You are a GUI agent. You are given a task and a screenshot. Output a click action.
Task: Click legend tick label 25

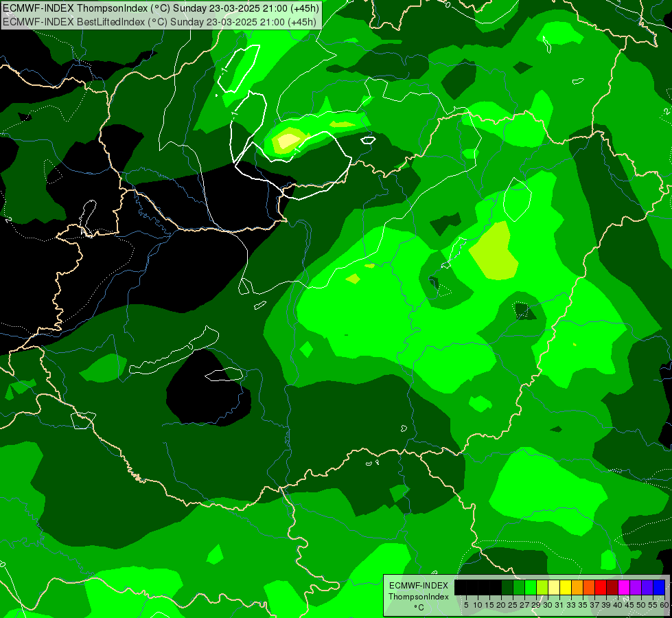[513, 605]
